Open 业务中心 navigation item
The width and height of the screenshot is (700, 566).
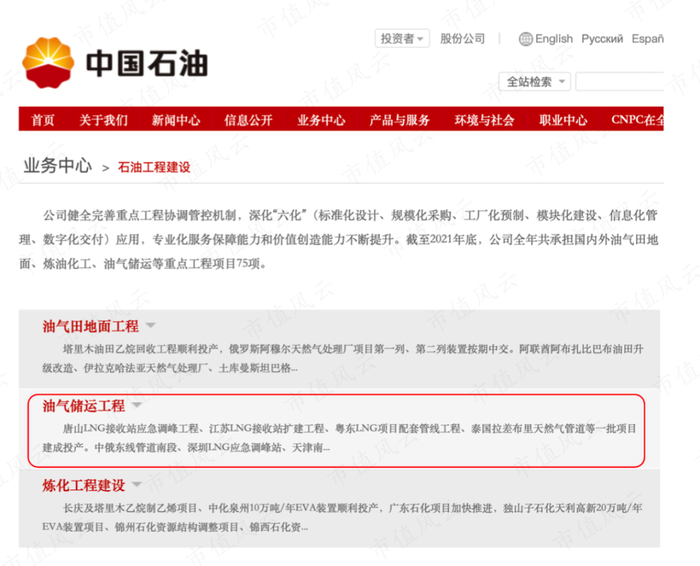(x=321, y=120)
